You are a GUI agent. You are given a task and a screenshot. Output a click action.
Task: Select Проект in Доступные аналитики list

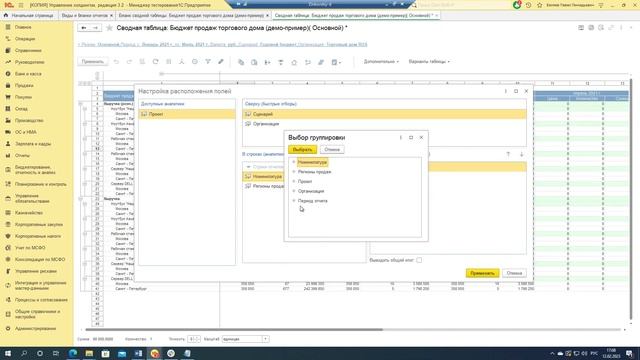click(x=187, y=114)
